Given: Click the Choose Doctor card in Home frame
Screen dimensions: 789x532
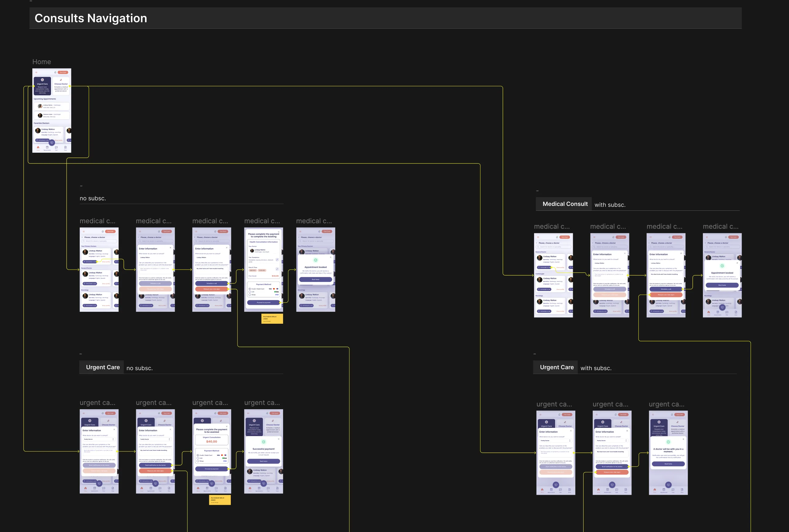Looking at the screenshot, I should [61, 86].
